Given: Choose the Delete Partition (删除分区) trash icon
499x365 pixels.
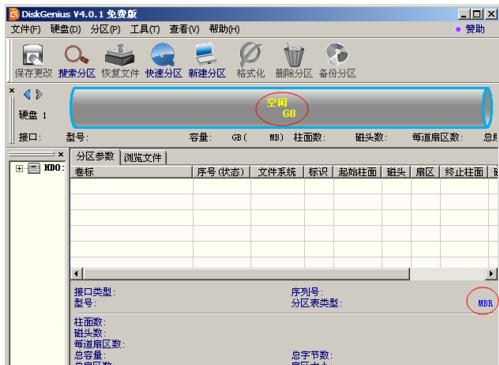Looking at the screenshot, I should [x=294, y=61].
